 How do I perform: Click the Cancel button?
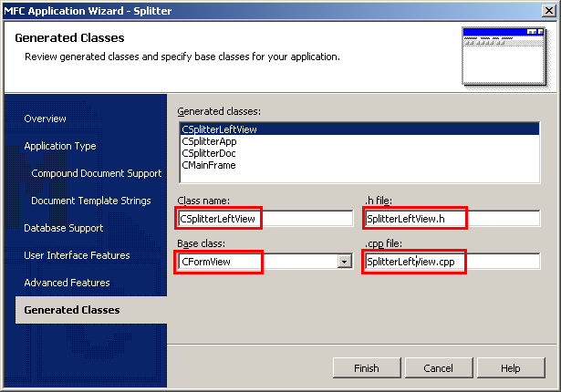(439, 367)
